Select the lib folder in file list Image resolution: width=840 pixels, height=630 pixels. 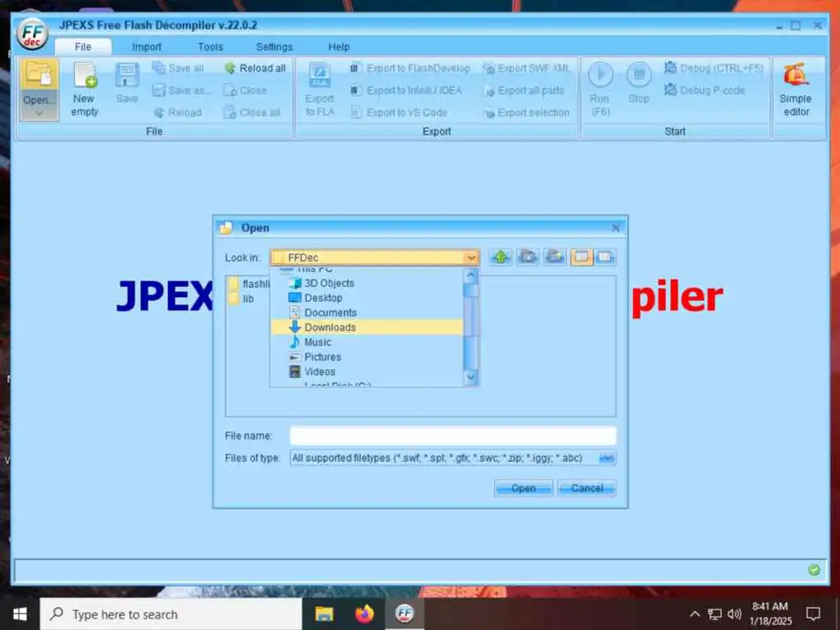[242, 299]
